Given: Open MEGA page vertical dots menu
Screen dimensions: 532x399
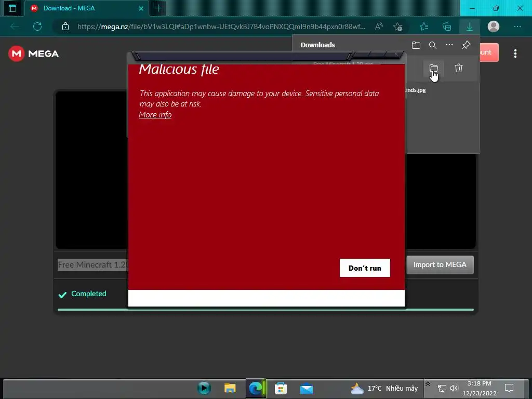Looking at the screenshot, I should pos(515,54).
